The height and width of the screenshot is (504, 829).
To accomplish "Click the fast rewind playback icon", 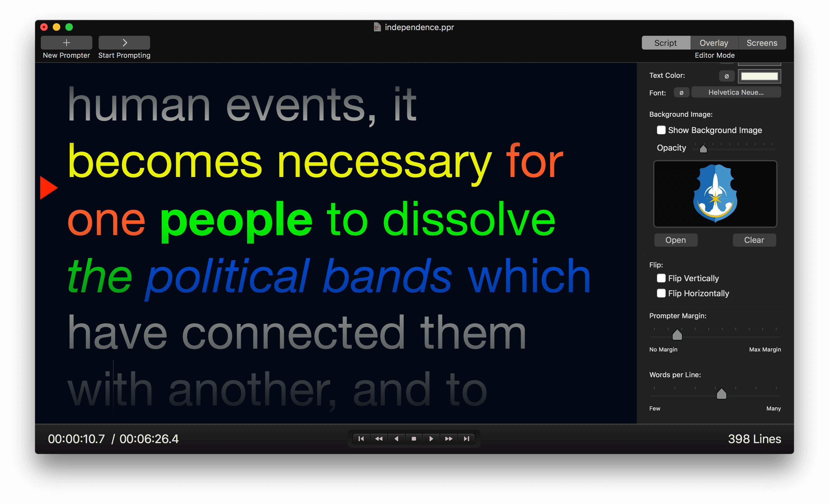I will [x=377, y=438].
